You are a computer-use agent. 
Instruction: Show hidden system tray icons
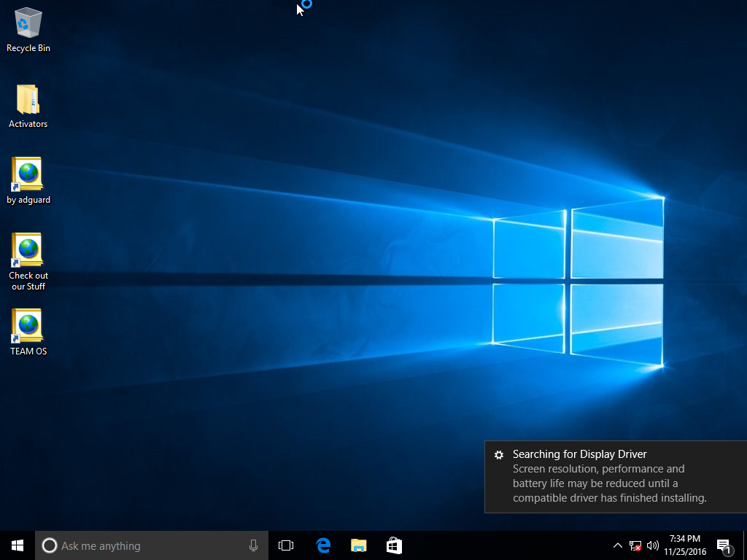pyautogui.click(x=617, y=545)
